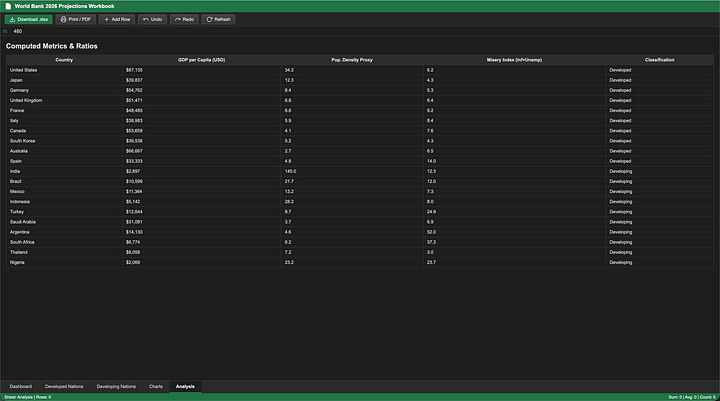Click the Developed classification for United States
This screenshot has height=401, width=720.
point(659,70)
